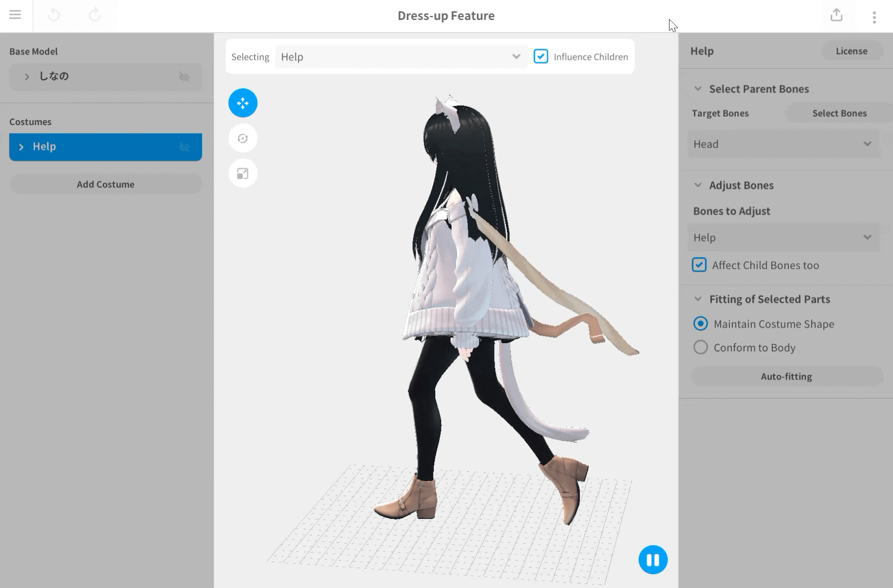Click the undo arrow icon
This screenshot has height=588, width=893.
coord(54,15)
